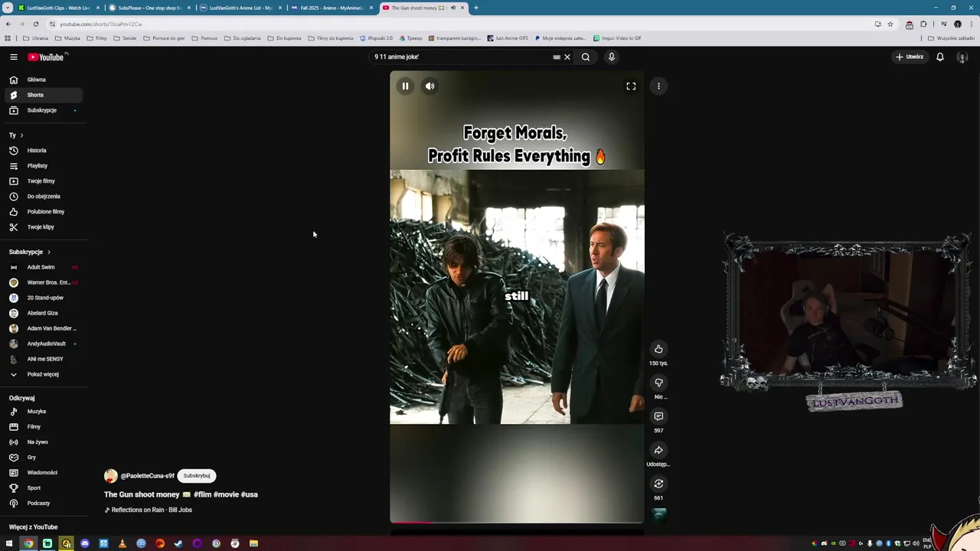Viewport: 980px width, 551px height.
Task: Open YouTube notifications bell
Action: point(940,57)
